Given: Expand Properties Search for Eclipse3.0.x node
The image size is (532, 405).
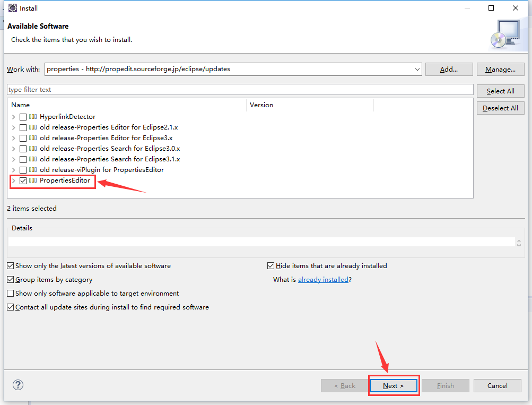Looking at the screenshot, I should pos(14,149).
